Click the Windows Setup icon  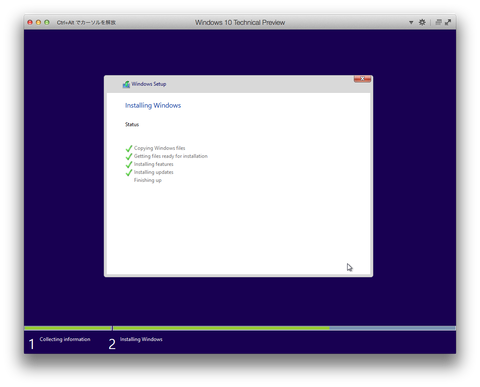click(126, 84)
